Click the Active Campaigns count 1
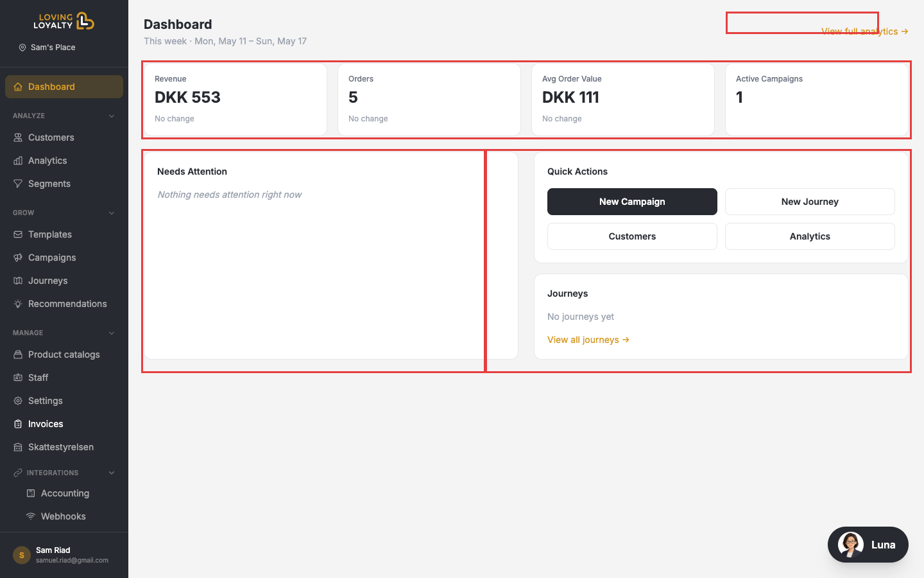Screen dimensions: 924x578 point(739,98)
